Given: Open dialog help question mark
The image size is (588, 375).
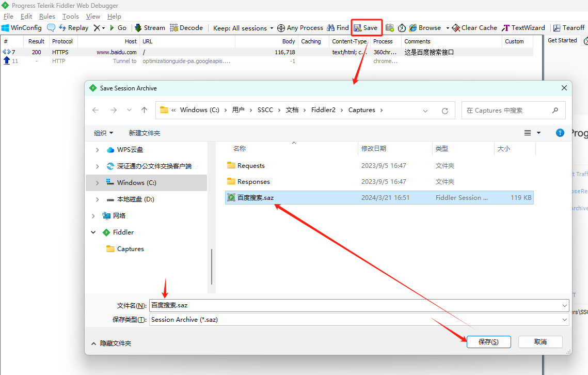Looking at the screenshot, I should tap(560, 133).
